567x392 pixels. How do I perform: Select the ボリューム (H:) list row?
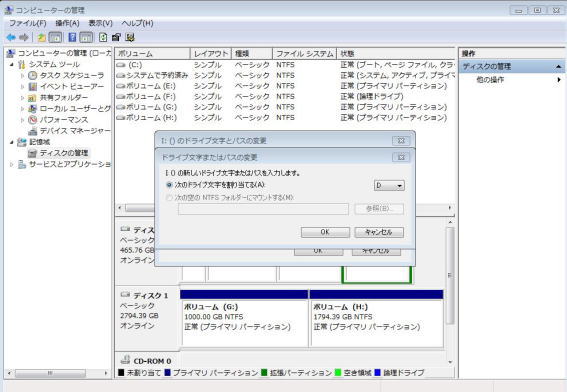pos(285,118)
